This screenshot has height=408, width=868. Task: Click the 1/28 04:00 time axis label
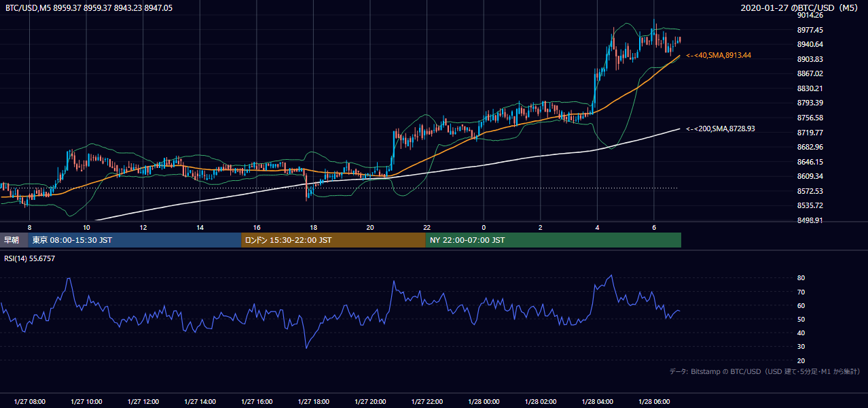pos(597,402)
